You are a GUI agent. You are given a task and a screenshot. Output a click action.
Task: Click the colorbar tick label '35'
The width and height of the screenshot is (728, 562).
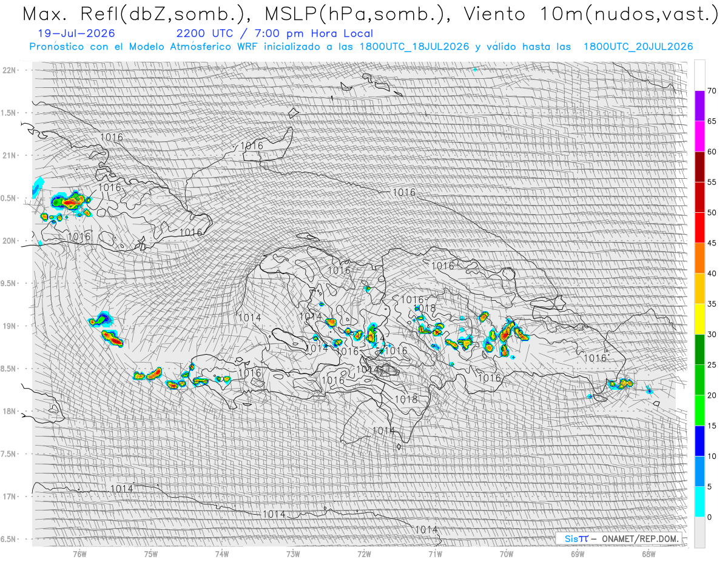point(712,304)
